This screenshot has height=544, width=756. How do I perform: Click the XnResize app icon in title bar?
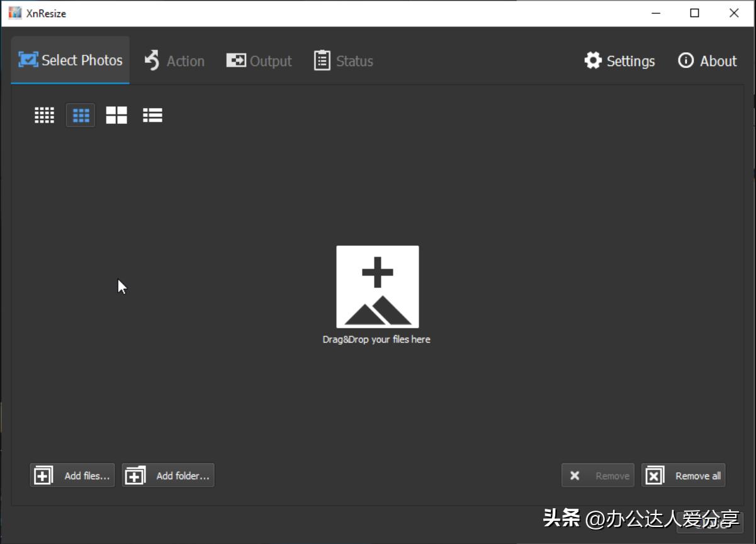pos(15,13)
